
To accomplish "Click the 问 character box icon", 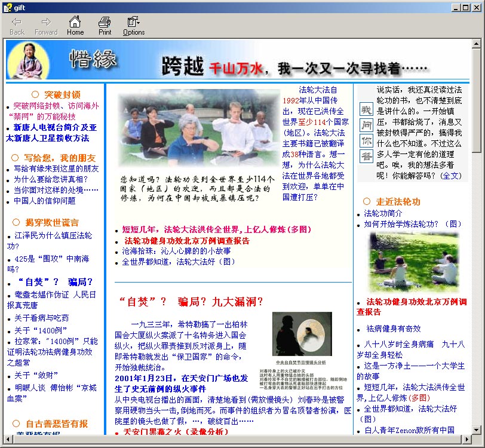I will (x=366, y=125).
